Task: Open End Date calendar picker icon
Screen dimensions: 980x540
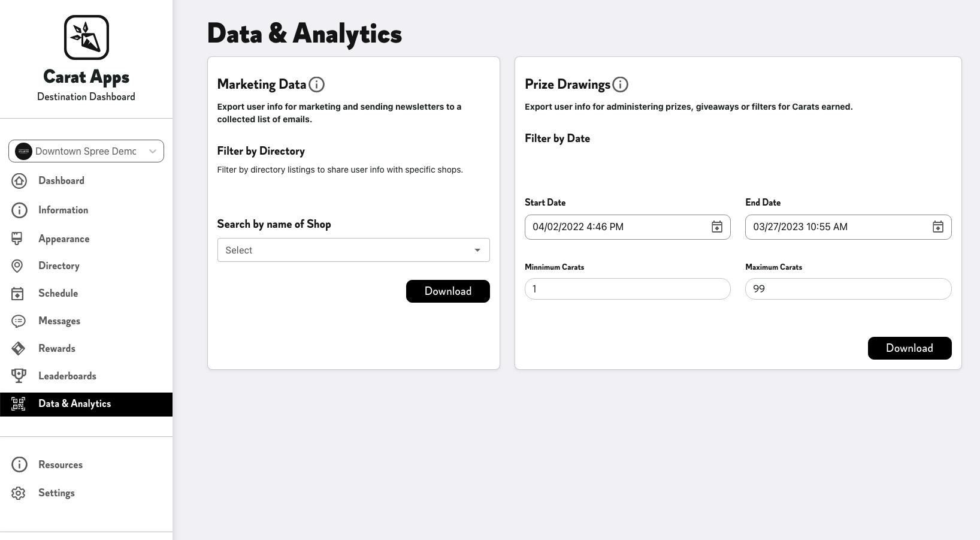Action: (937, 227)
